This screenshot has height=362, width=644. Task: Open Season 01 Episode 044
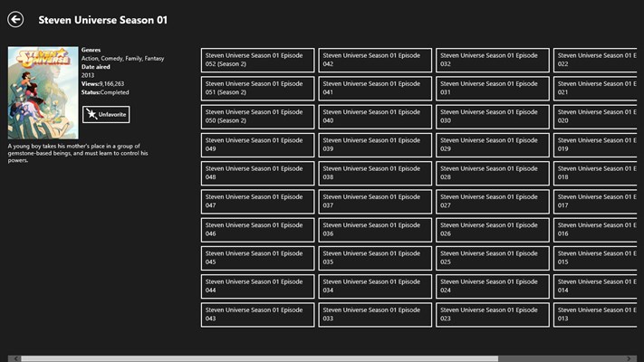[258, 287]
